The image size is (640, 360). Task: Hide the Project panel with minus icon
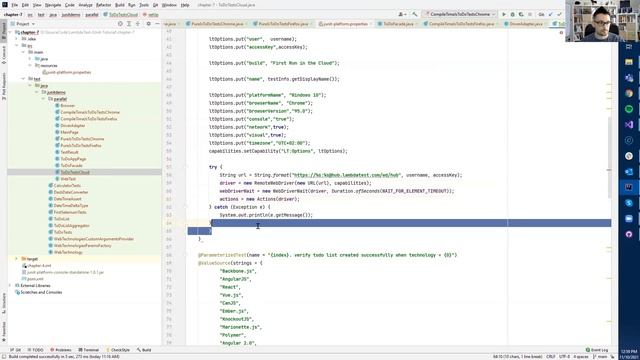(157, 24)
